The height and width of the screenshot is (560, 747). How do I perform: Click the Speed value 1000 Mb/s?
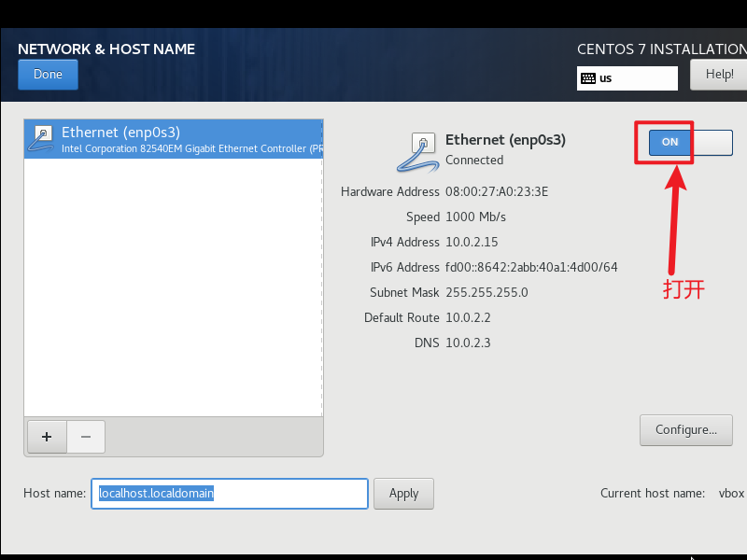tap(475, 217)
